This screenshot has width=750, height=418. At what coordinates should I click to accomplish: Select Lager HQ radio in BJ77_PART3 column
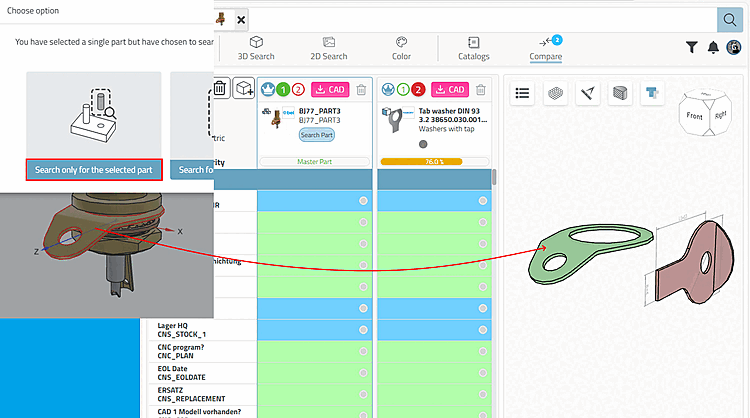363,330
